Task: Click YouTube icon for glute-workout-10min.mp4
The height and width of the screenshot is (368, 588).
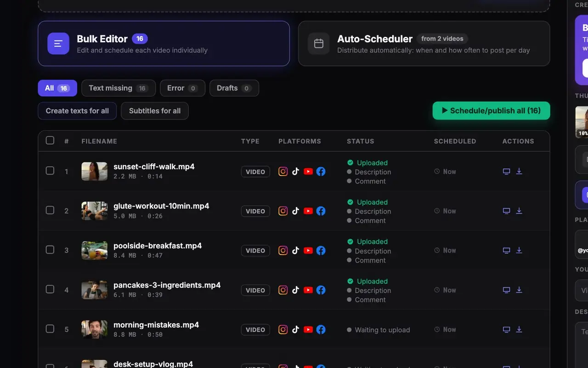Action: pyautogui.click(x=308, y=211)
